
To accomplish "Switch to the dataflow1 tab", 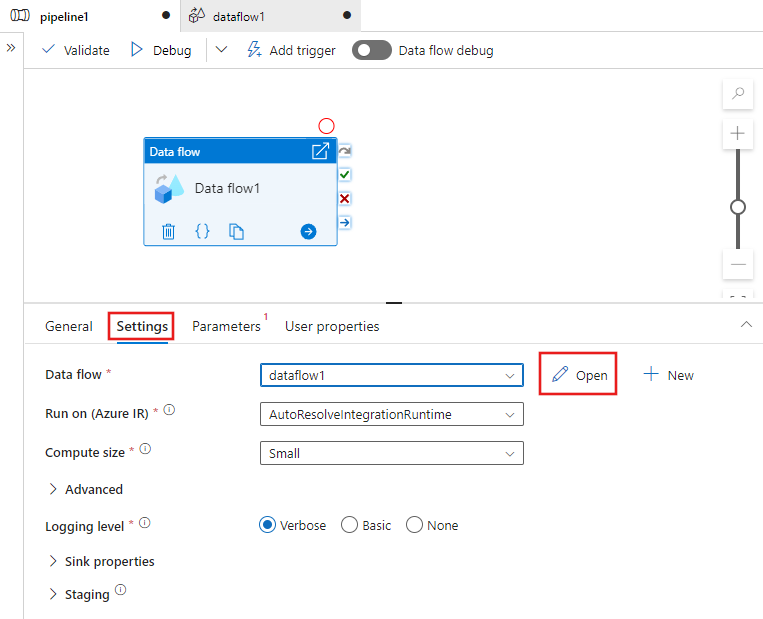I will (x=271, y=16).
